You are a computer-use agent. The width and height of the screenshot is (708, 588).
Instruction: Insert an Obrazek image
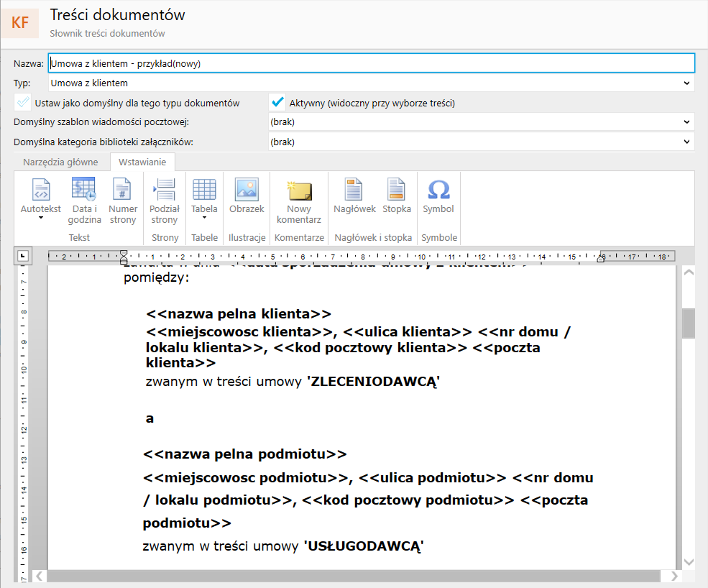point(247,196)
